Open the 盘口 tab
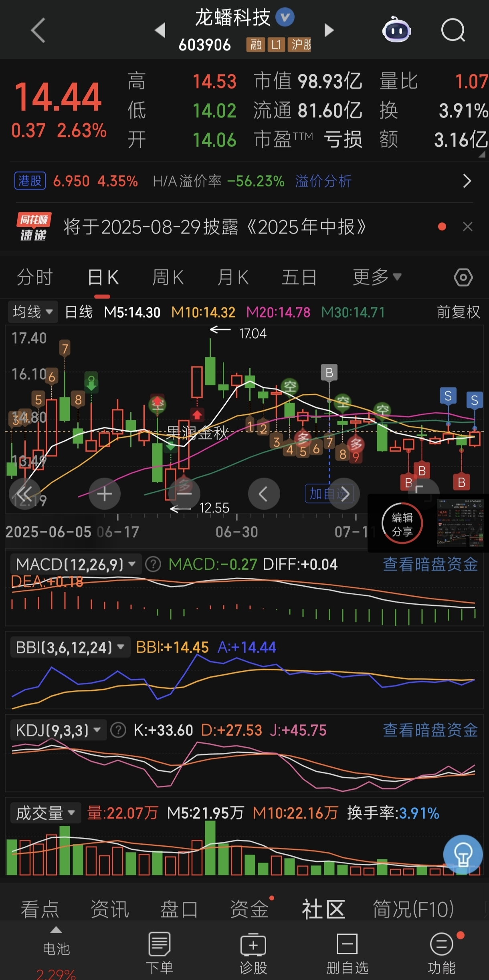 click(179, 909)
